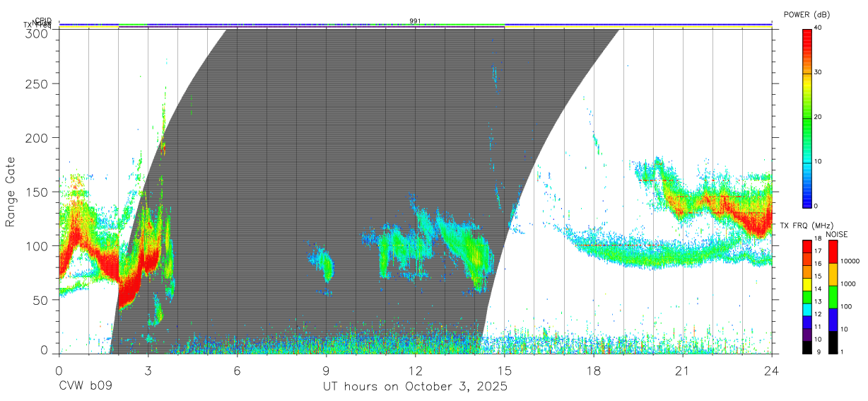Screen dimensions: 868x401
Task: Click the Range Gate y-axis title
Action: click(11, 191)
